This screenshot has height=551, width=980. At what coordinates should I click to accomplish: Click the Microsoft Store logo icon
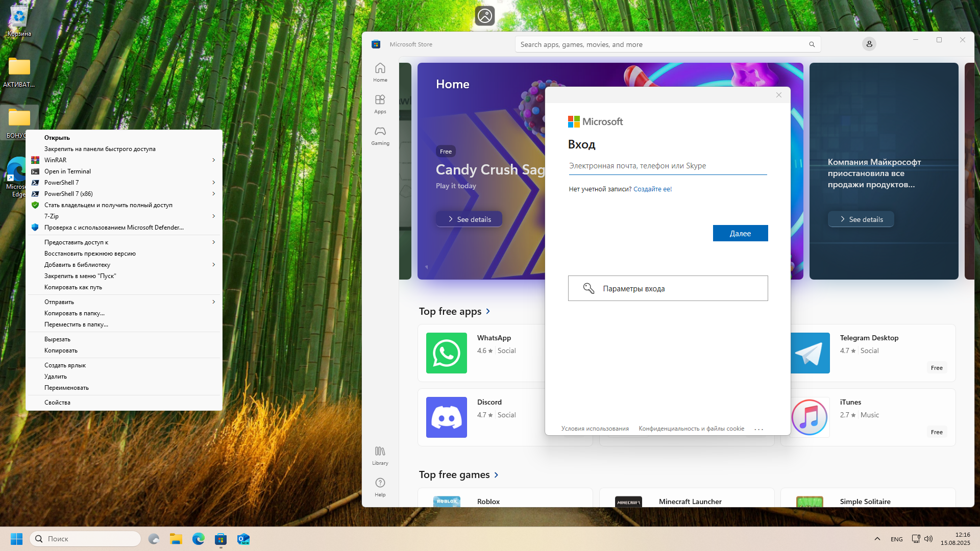coord(376,44)
